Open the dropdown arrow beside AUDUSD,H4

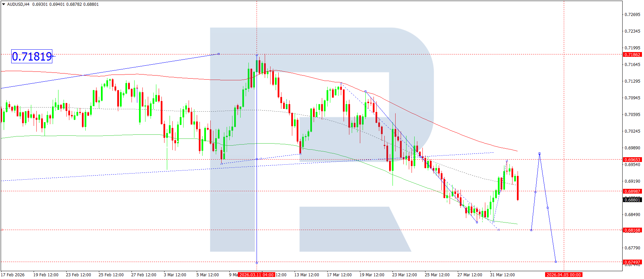coord(3,4)
